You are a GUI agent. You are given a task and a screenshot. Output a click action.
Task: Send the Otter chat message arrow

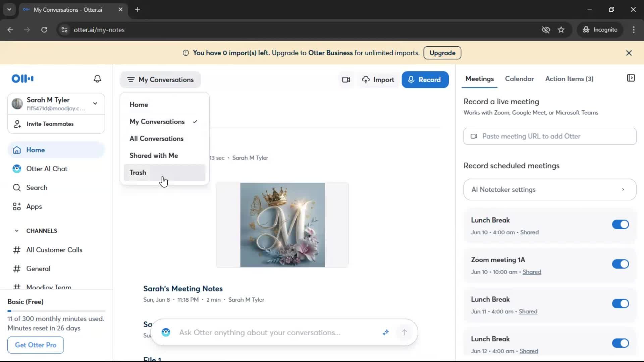(x=405, y=332)
